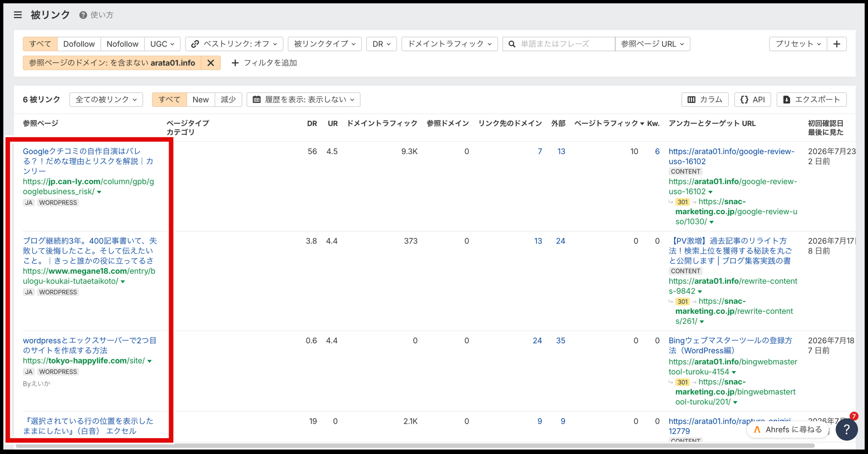Sort by UR column header
This screenshot has height=454, width=868.
pos(333,123)
